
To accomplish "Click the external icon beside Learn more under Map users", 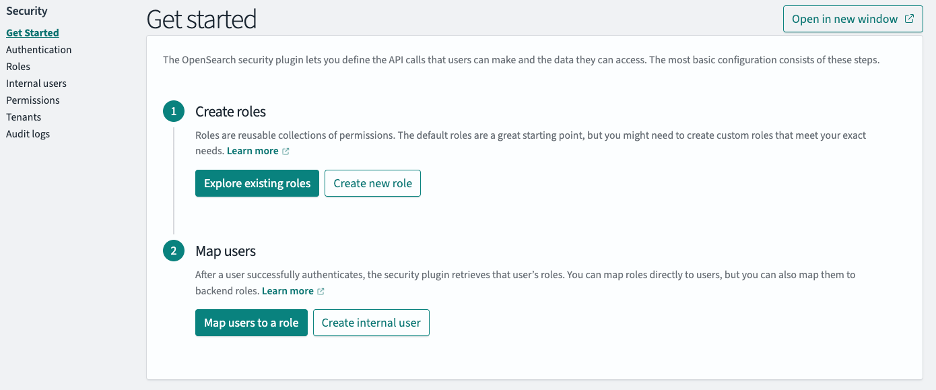I will coord(321,291).
